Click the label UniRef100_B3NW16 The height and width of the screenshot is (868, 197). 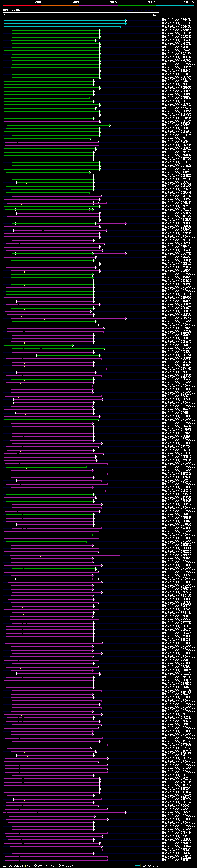(177, 843)
